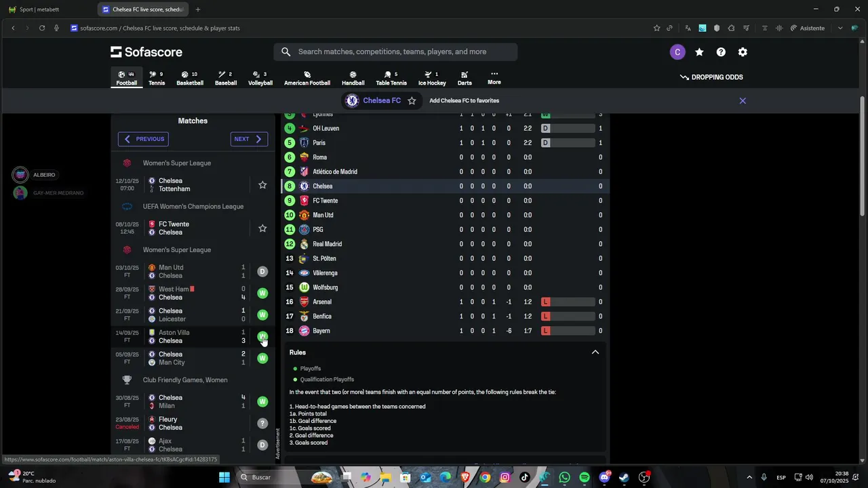Open the browser extensions puzzle icon
The image size is (868, 488).
pos(731,28)
